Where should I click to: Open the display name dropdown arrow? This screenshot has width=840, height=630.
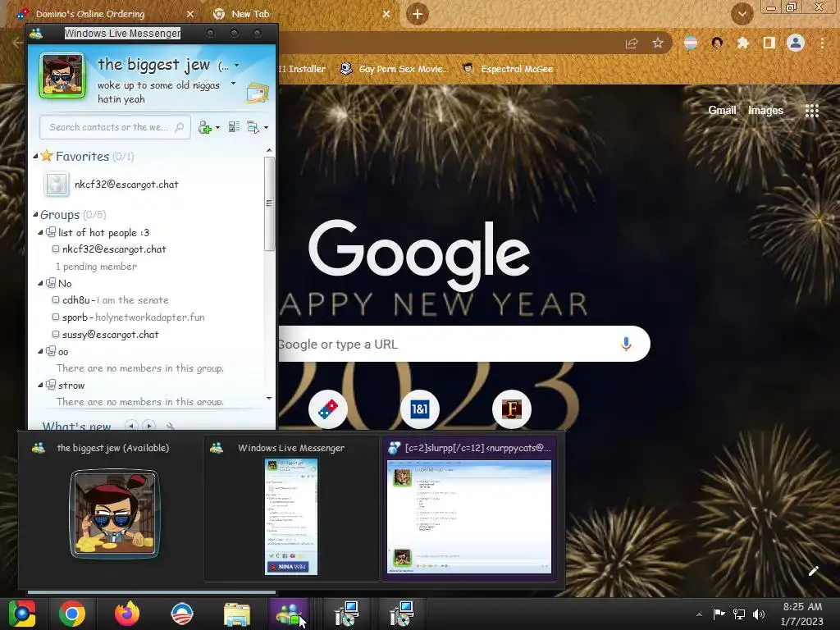point(237,66)
